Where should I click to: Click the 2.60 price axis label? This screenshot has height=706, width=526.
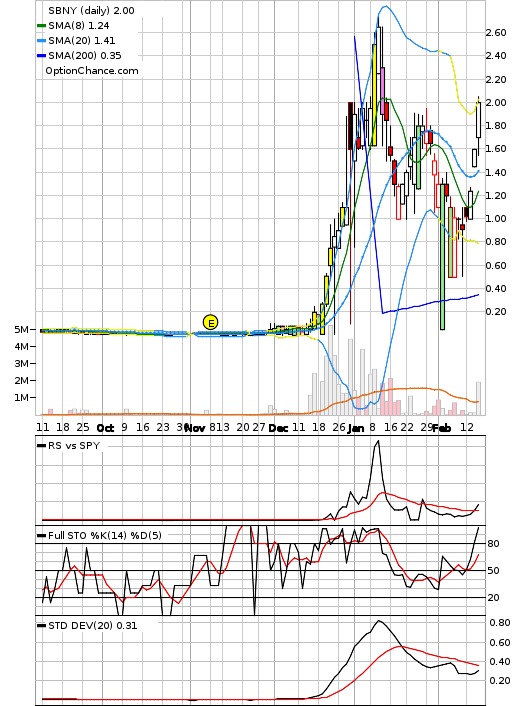496,32
